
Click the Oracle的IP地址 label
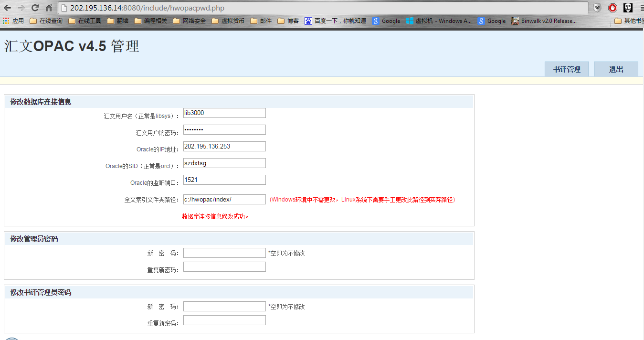point(158,149)
